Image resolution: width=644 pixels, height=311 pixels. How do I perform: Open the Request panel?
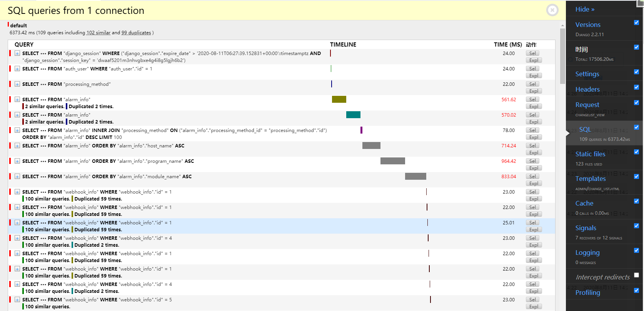(x=587, y=105)
